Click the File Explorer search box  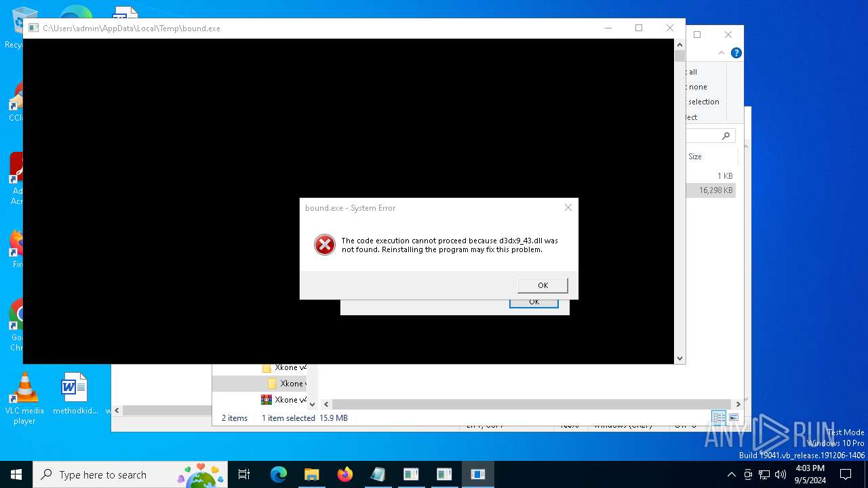711,136
